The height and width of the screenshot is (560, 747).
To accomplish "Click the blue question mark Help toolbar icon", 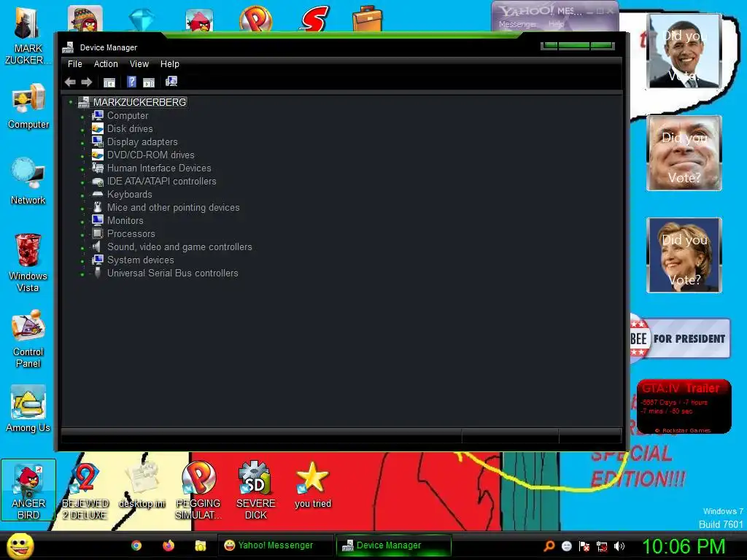I will 132,82.
